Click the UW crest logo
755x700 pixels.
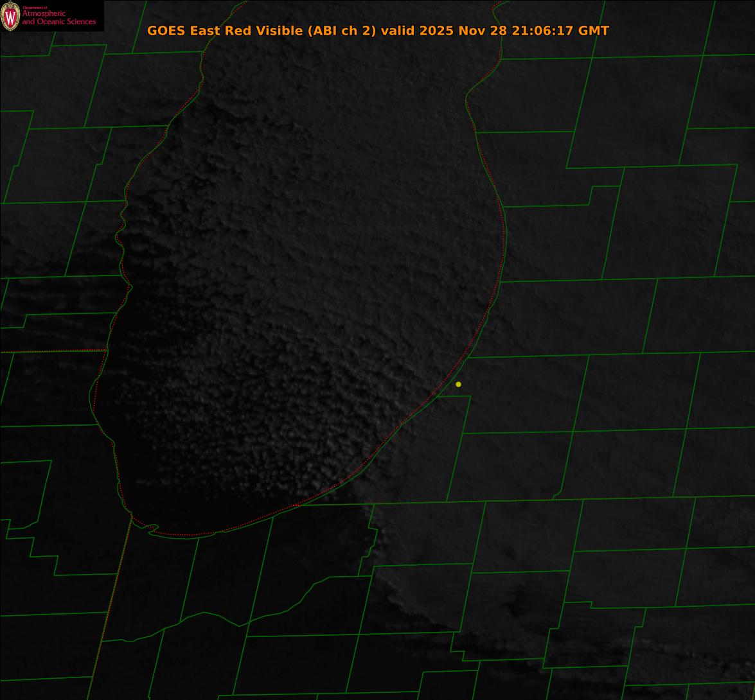click(10, 16)
